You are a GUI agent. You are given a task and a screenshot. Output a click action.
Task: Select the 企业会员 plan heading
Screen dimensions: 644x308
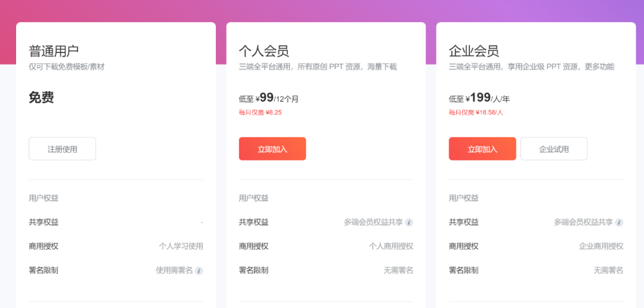click(473, 51)
